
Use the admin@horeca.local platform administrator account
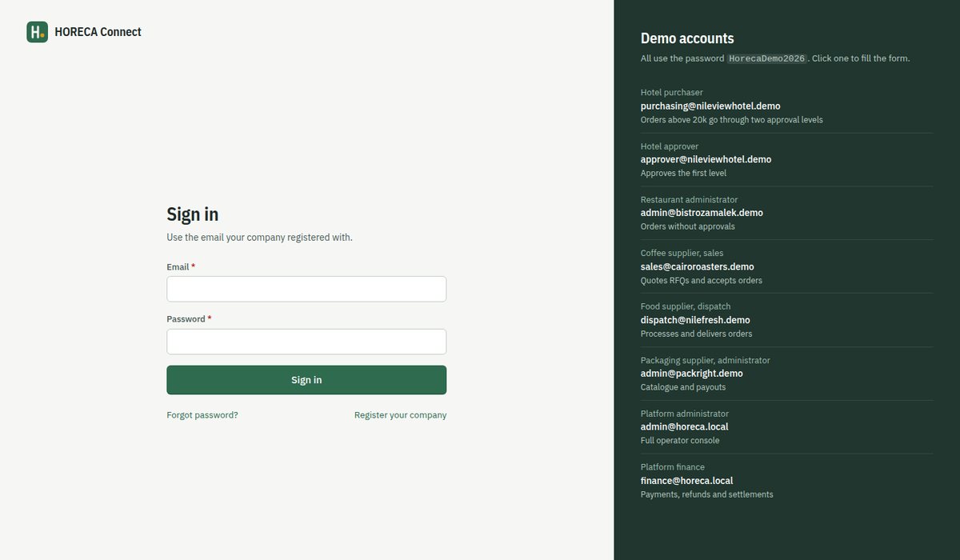(786, 426)
